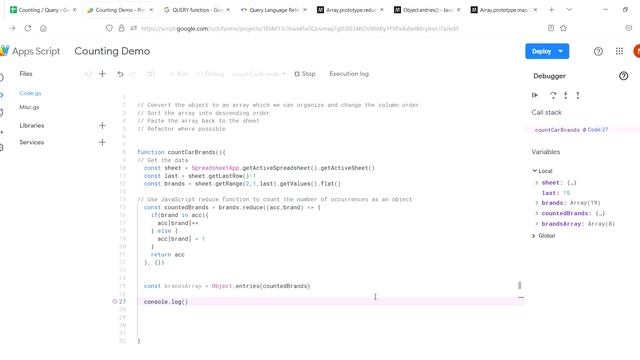Click the Libraries heading

click(31, 125)
